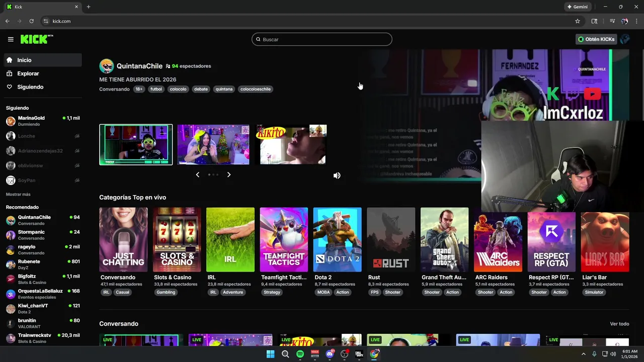This screenshot has width=644, height=362.
Task: Open the Chrome three-dot menu
Action: (637, 21)
